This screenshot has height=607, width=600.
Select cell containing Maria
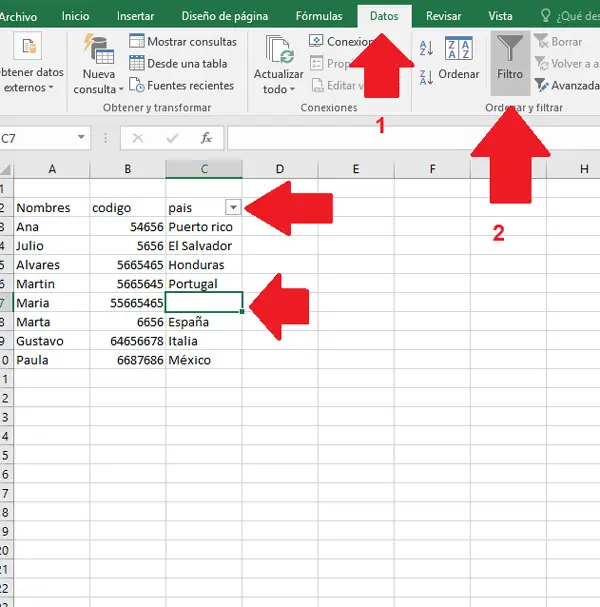51,303
